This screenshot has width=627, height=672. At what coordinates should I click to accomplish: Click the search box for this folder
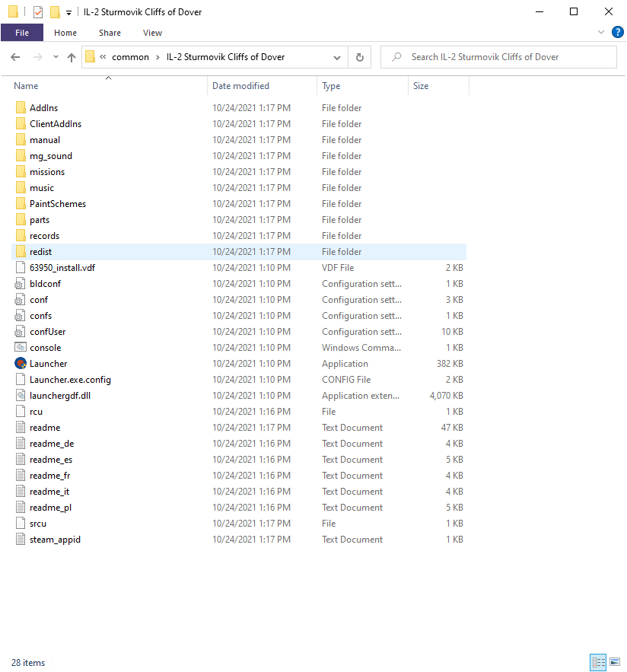499,57
